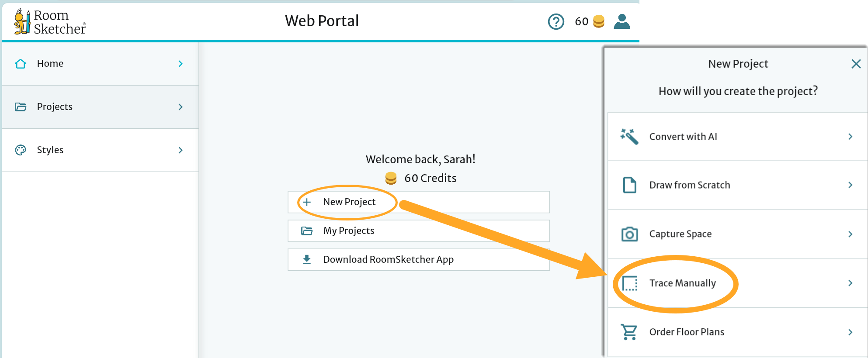
Task: Click the magic wand Convert with AI icon
Action: coord(629,137)
